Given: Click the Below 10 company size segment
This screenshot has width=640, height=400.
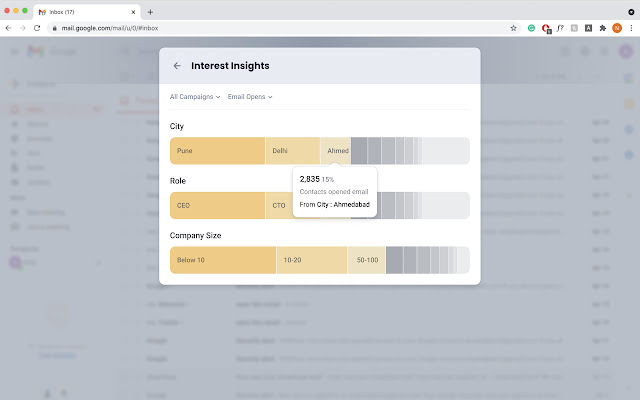Looking at the screenshot, I should click(x=222, y=260).
